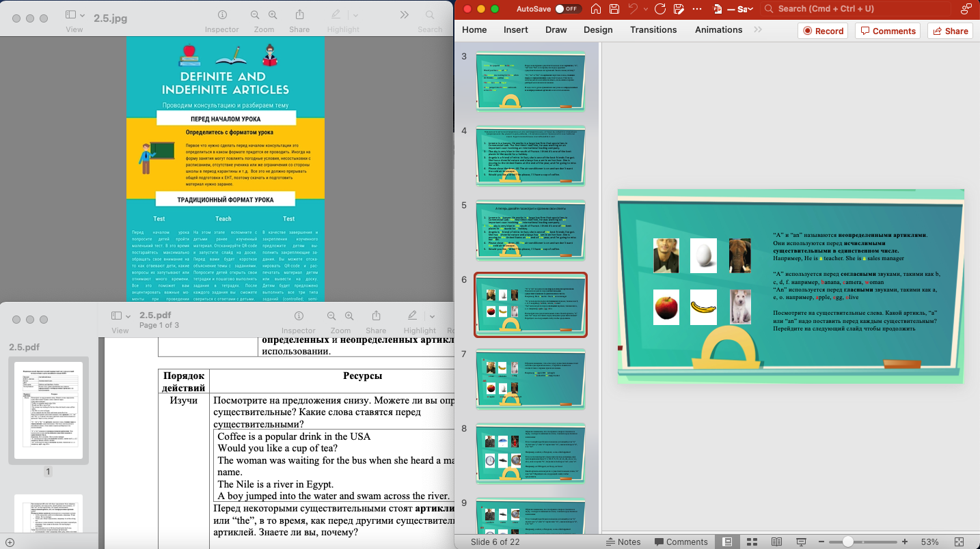
Task: Click the Record button
Action: [x=823, y=31]
